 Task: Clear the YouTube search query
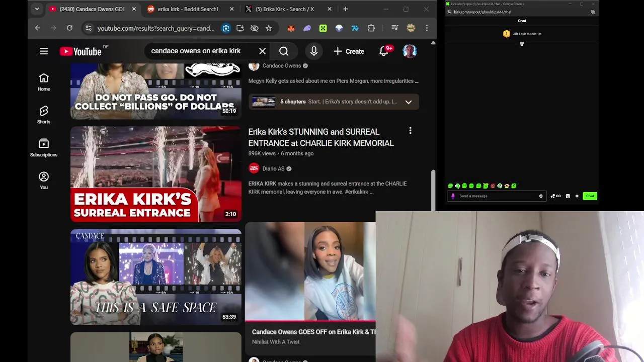point(262,51)
